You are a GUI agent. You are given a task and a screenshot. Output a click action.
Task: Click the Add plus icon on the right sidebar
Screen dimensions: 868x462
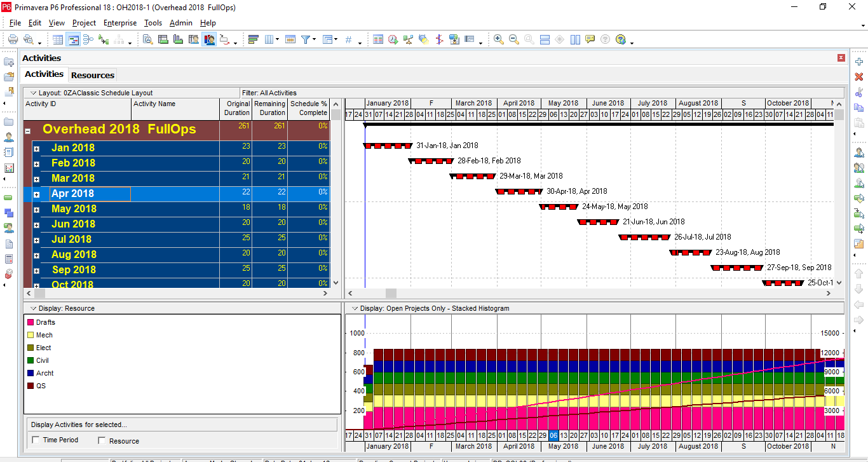(x=859, y=62)
